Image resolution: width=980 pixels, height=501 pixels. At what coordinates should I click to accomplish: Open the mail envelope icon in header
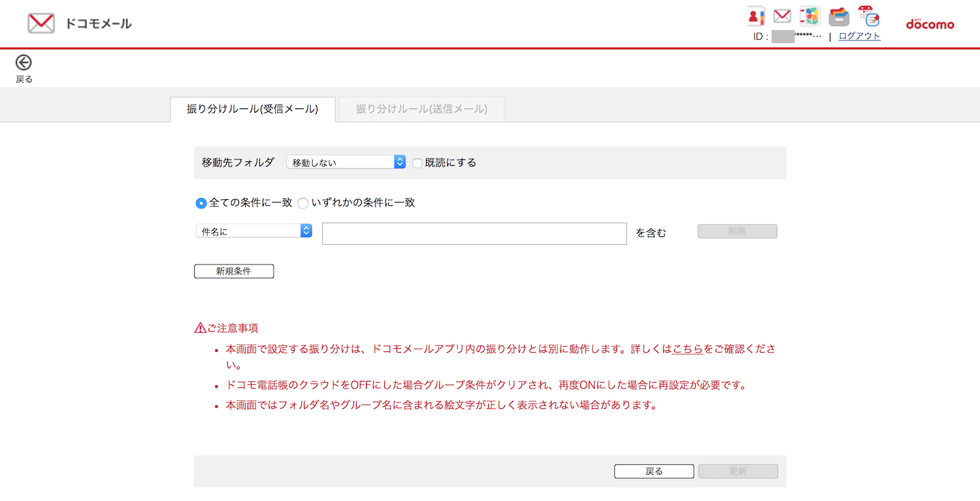click(782, 16)
